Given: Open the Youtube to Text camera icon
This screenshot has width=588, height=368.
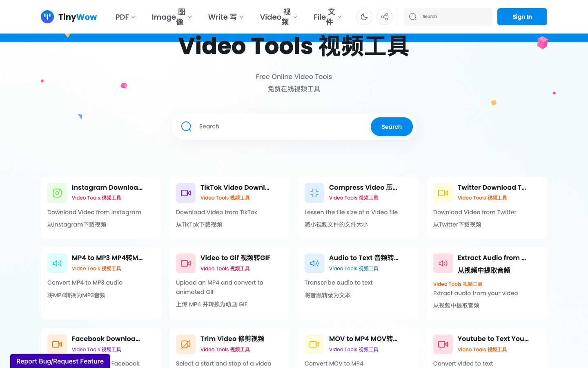Looking at the screenshot, I should click(443, 344).
